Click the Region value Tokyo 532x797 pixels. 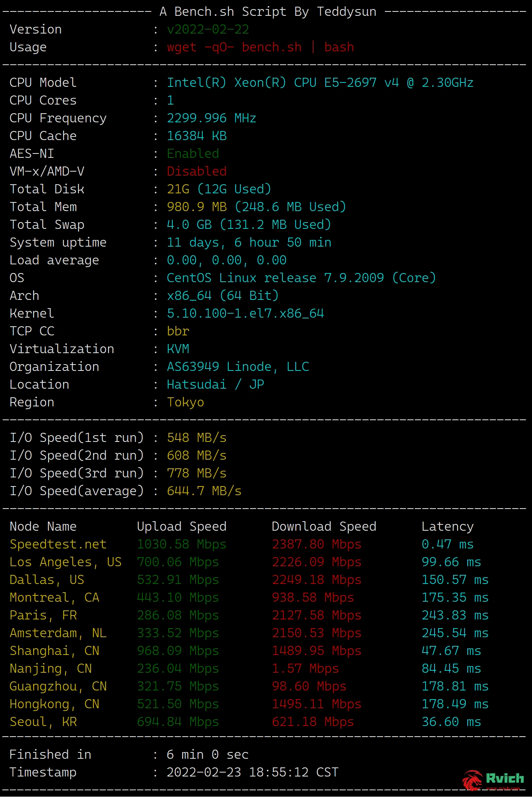point(185,402)
